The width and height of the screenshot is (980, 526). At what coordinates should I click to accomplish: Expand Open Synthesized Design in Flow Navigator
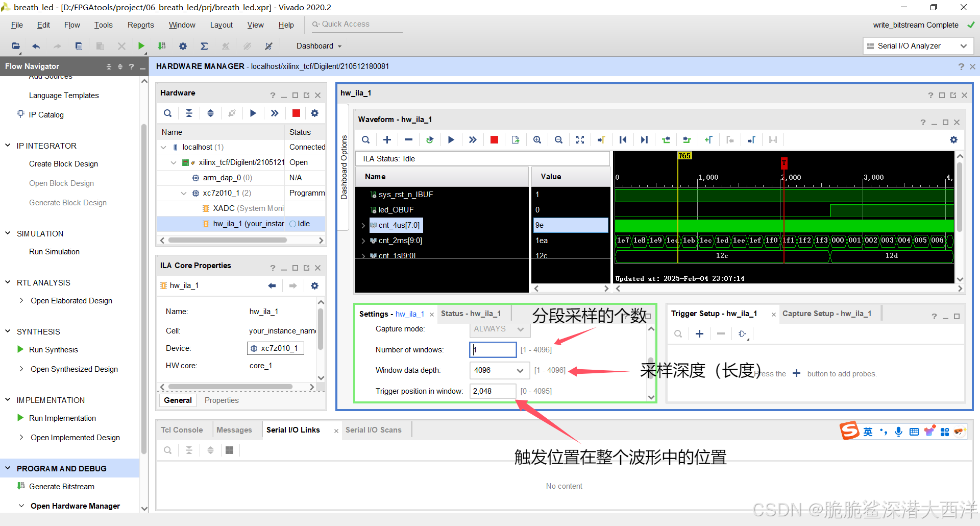pyautogui.click(x=21, y=369)
